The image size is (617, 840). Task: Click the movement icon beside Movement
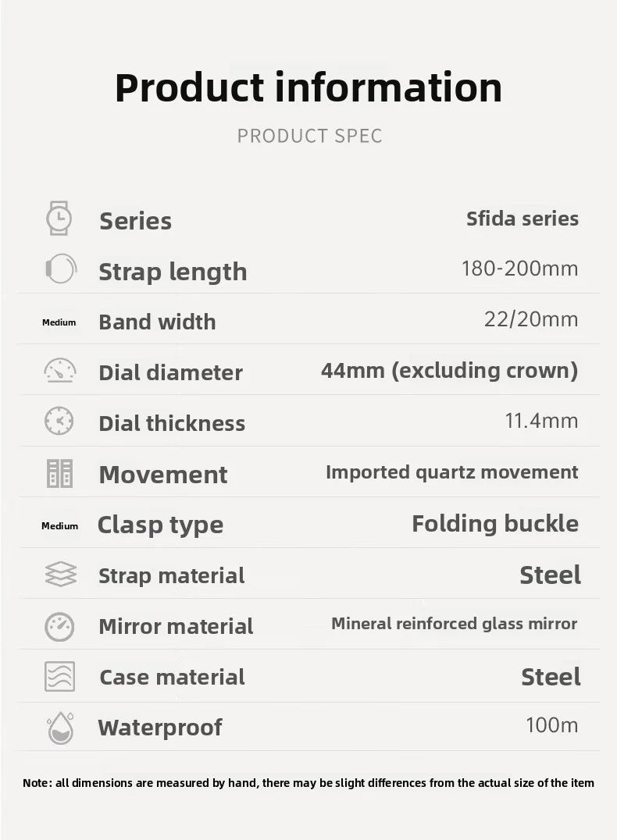[x=59, y=473]
